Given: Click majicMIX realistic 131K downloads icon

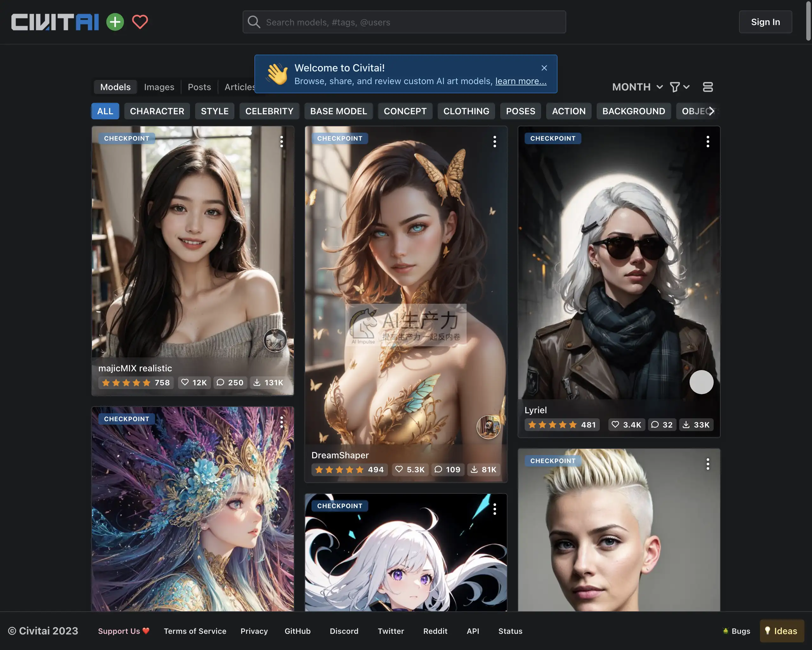Looking at the screenshot, I should (x=269, y=382).
